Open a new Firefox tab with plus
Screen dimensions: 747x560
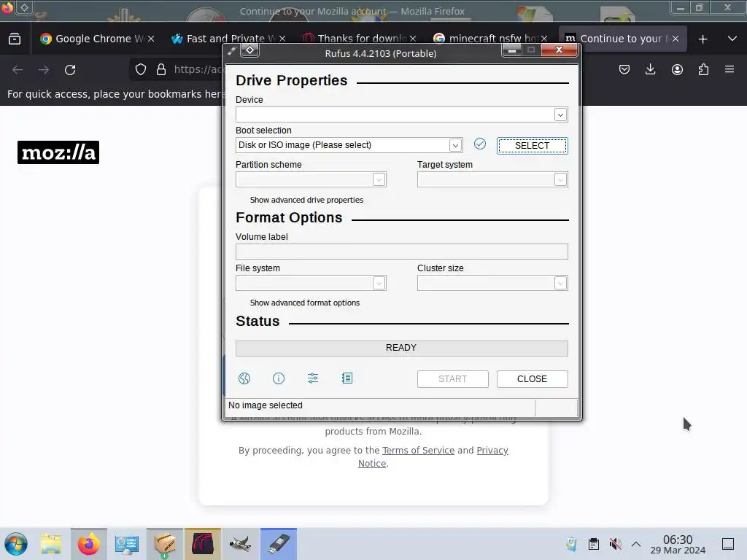tap(703, 39)
